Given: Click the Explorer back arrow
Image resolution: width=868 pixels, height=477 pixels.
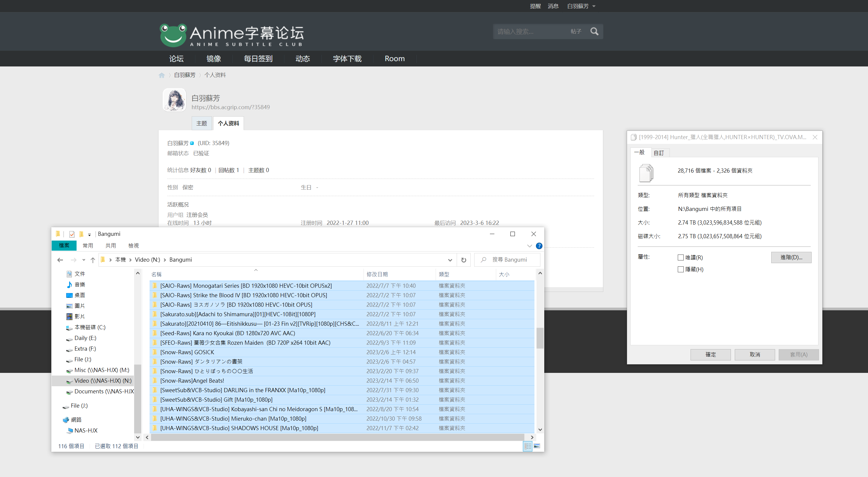Looking at the screenshot, I should coord(60,260).
